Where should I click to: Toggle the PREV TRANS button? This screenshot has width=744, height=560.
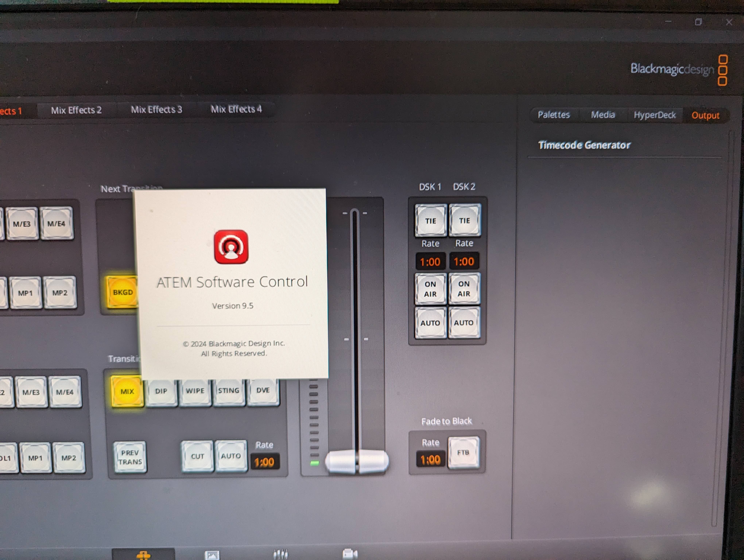[x=130, y=457]
